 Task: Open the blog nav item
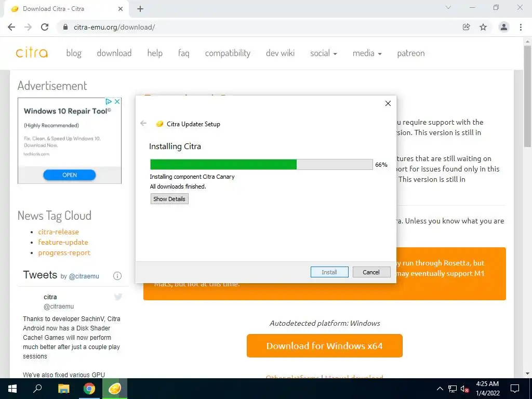[x=74, y=54]
